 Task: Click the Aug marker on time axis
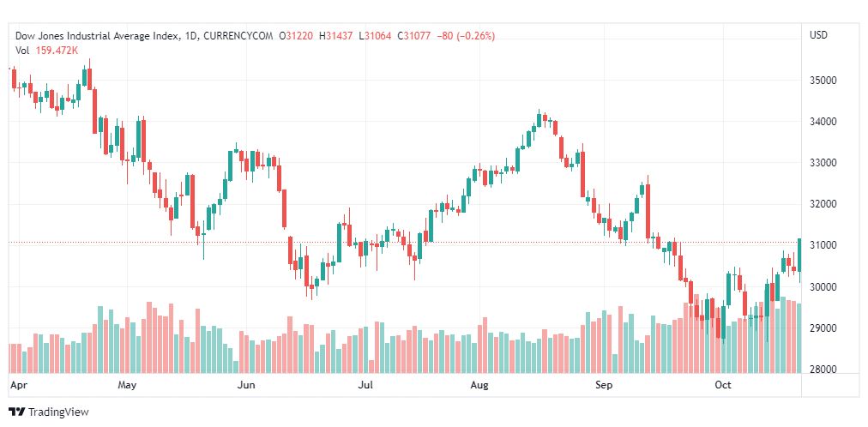(479, 386)
